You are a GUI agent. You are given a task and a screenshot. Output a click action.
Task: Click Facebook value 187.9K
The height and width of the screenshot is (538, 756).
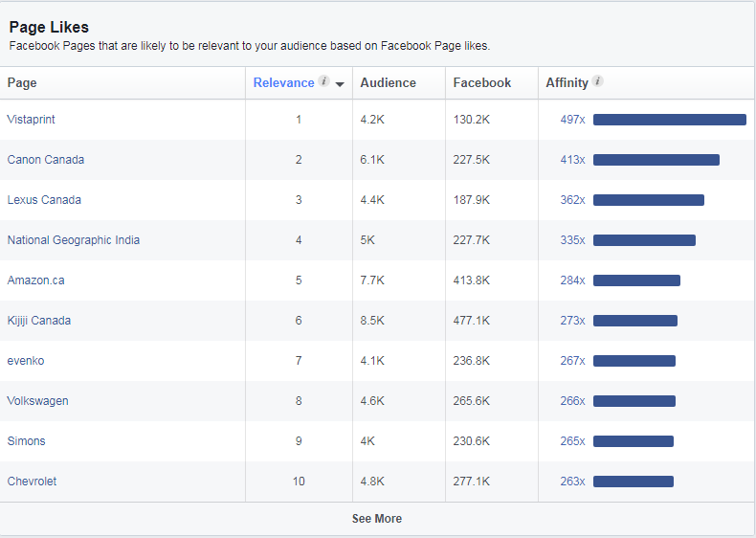pos(472,200)
